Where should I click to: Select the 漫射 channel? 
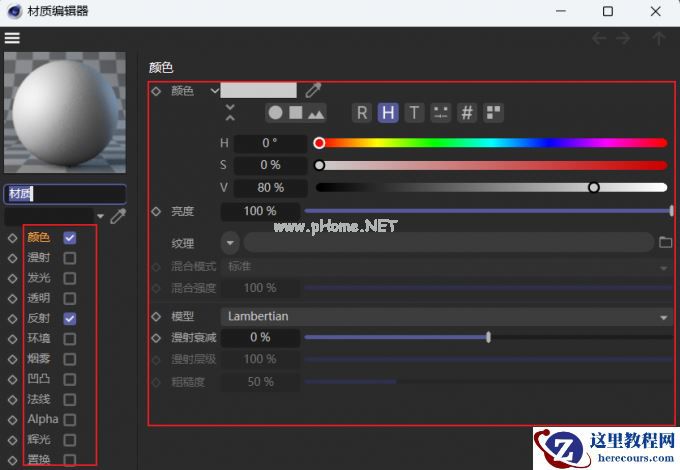pos(39,258)
